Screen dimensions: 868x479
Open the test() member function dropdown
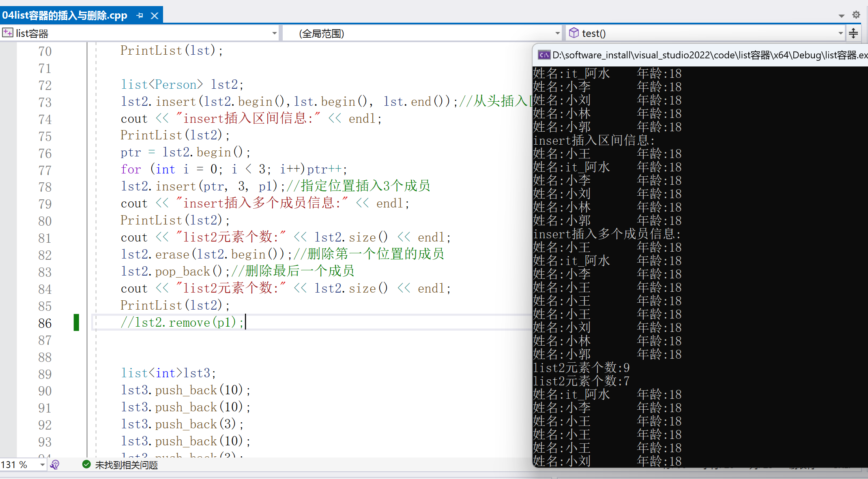[840, 33]
